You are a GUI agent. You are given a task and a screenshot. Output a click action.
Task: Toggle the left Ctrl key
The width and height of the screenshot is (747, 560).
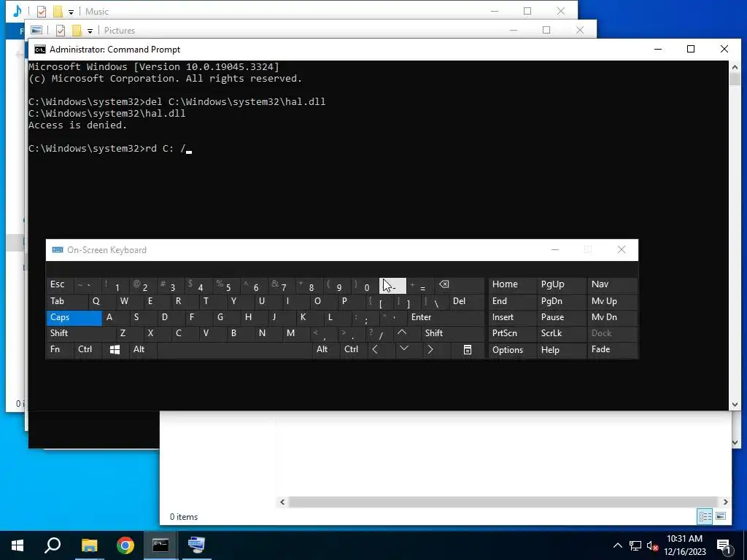coord(88,349)
